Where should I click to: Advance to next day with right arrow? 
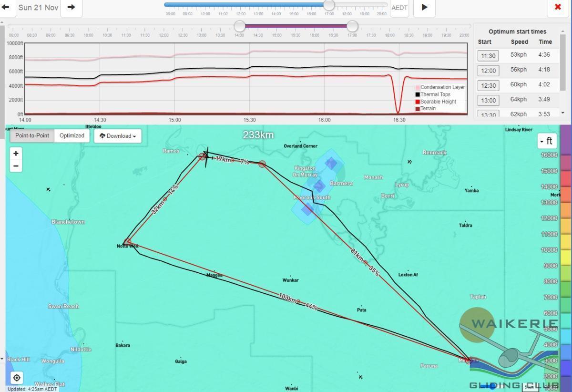click(x=71, y=7)
